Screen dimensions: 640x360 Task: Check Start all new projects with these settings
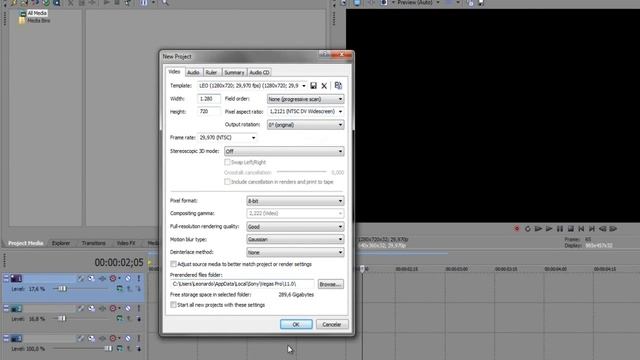pyautogui.click(x=173, y=305)
